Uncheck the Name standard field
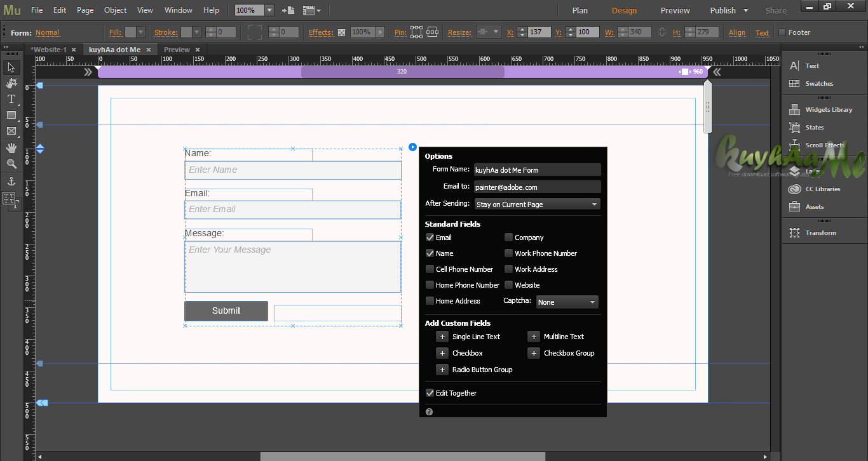 (x=430, y=253)
